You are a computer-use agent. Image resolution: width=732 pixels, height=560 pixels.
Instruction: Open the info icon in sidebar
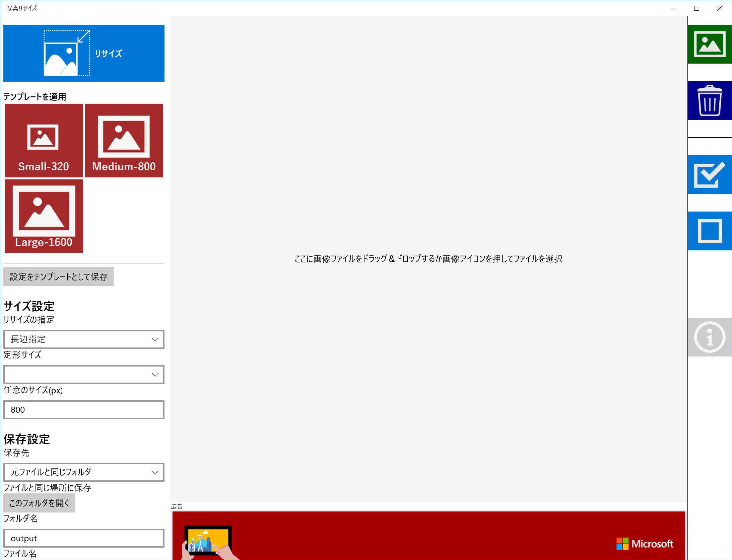(710, 337)
